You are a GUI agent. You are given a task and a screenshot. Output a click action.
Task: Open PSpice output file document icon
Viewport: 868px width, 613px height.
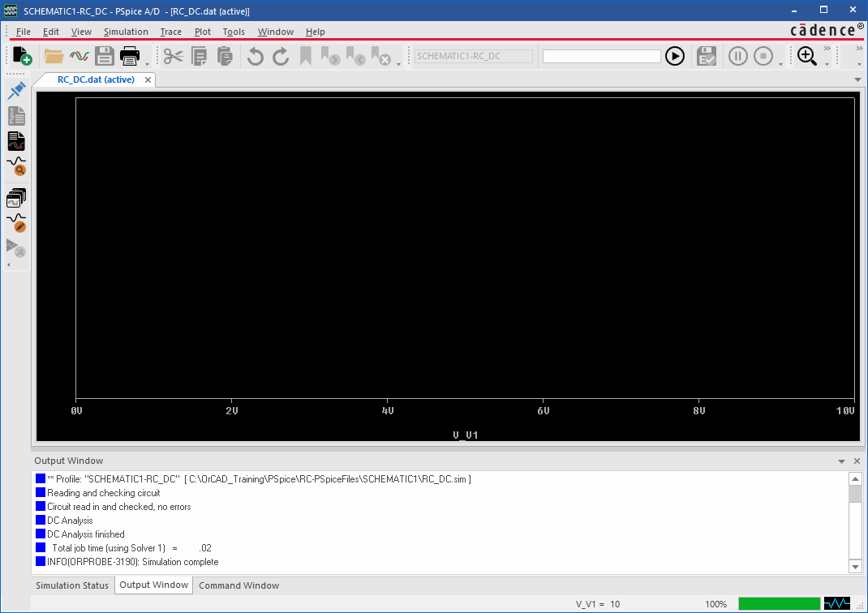pyautogui.click(x=16, y=116)
